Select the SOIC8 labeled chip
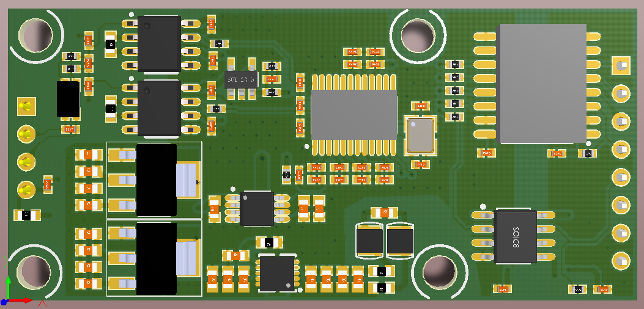 pyautogui.click(x=515, y=237)
